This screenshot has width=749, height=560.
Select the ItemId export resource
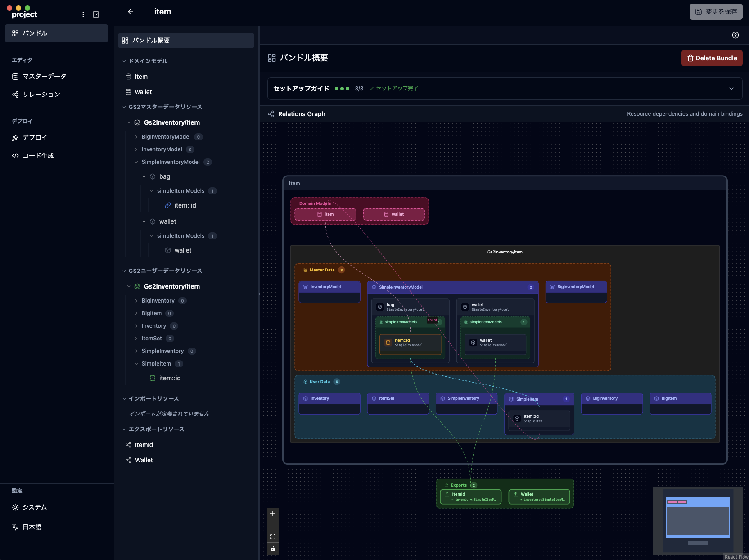pyautogui.click(x=144, y=445)
